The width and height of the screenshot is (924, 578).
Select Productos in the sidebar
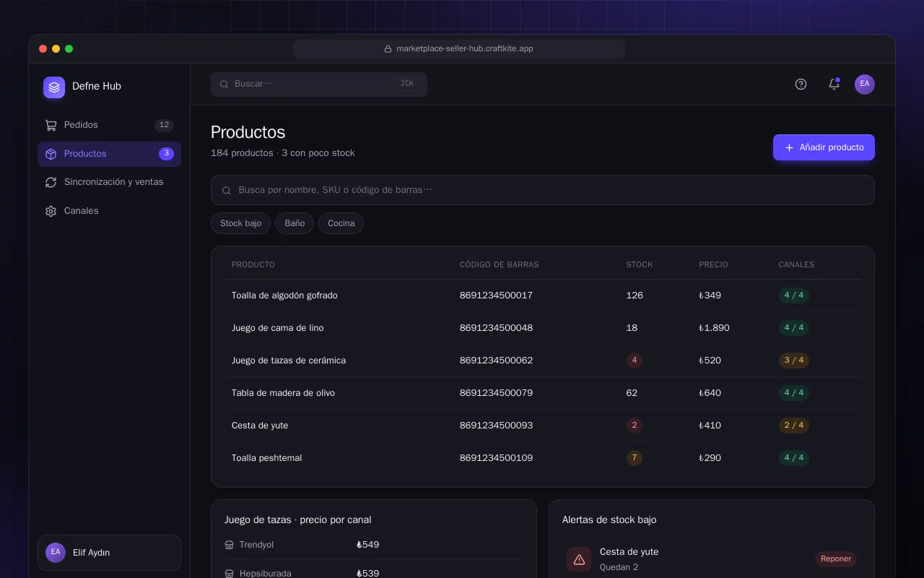click(109, 154)
